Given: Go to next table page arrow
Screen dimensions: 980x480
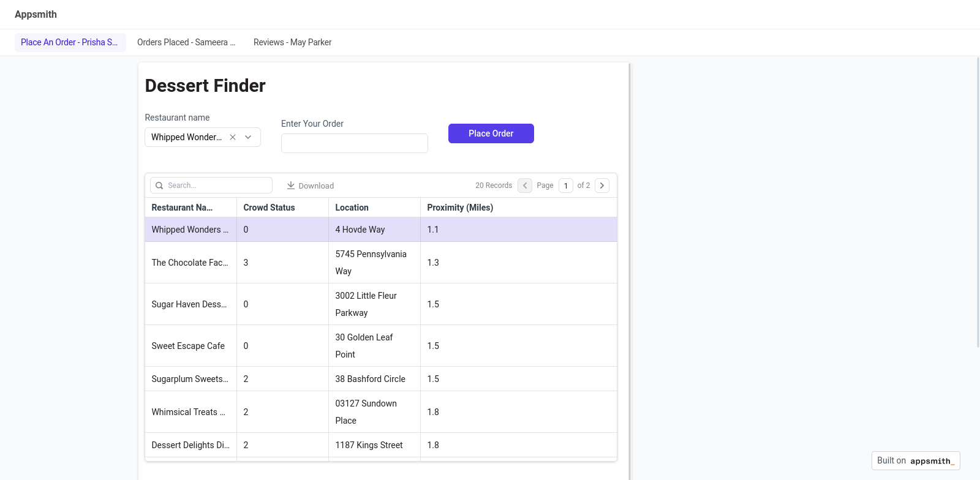Looking at the screenshot, I should coord(601,186).
